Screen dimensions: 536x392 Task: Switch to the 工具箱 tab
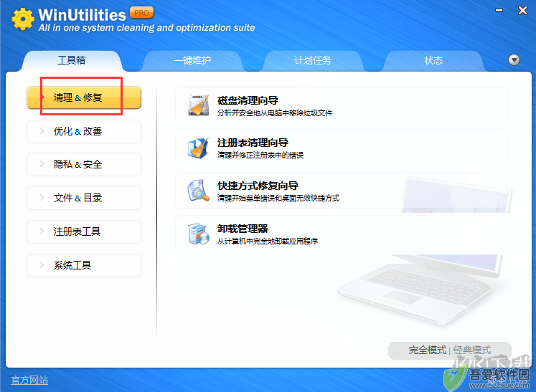(72, 60)
